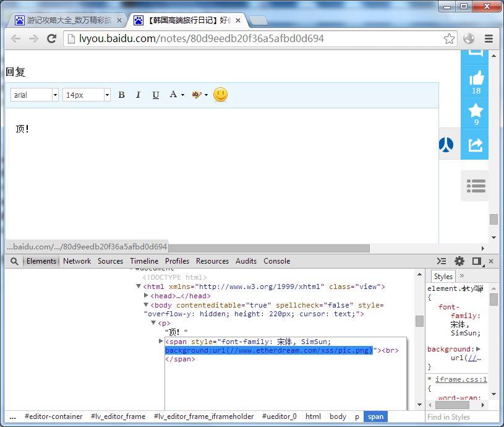
Task: Apply underline formatting in editor
Action: (x=155, y=95)
